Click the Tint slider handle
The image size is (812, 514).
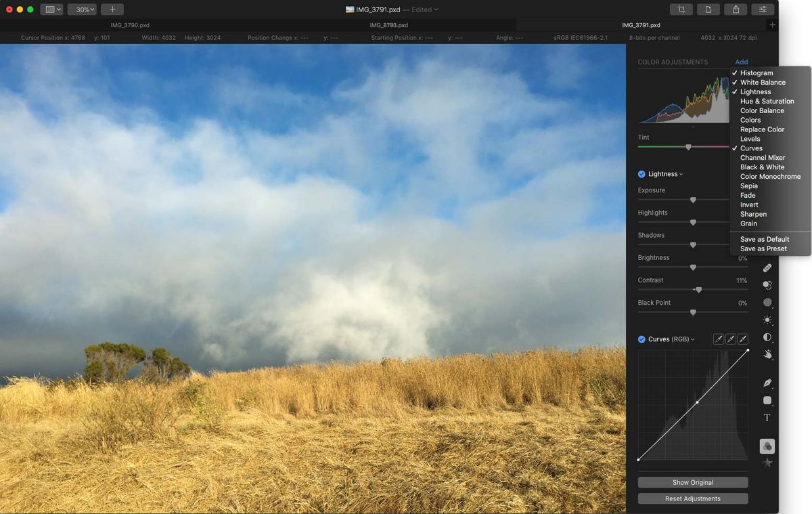(x=688, y=147)
